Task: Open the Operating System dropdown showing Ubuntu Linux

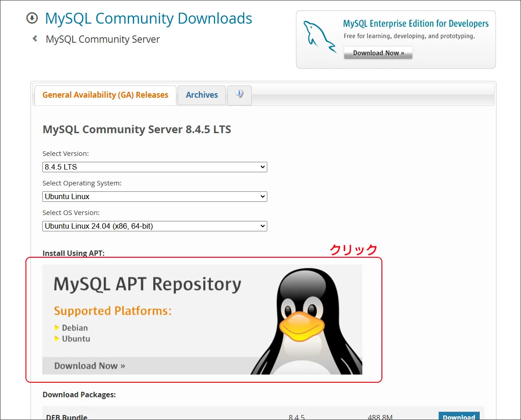Action: point(155,196)
